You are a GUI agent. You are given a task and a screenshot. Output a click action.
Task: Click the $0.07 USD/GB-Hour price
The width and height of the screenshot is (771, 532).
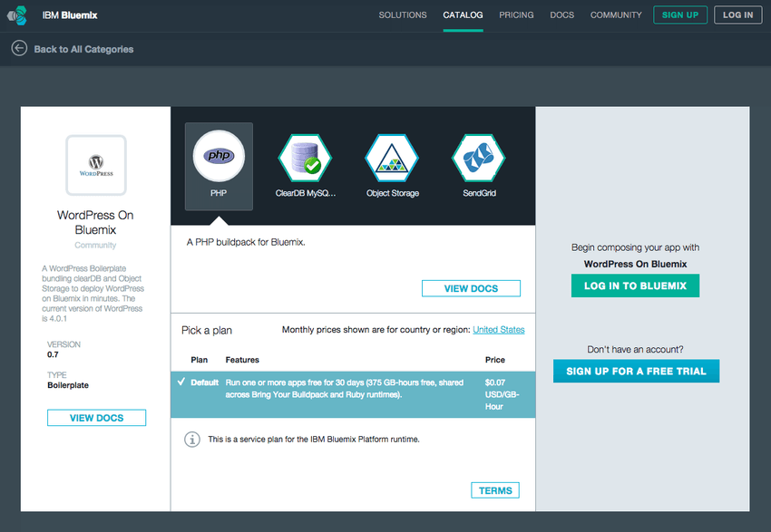click(x=502, y=394)
